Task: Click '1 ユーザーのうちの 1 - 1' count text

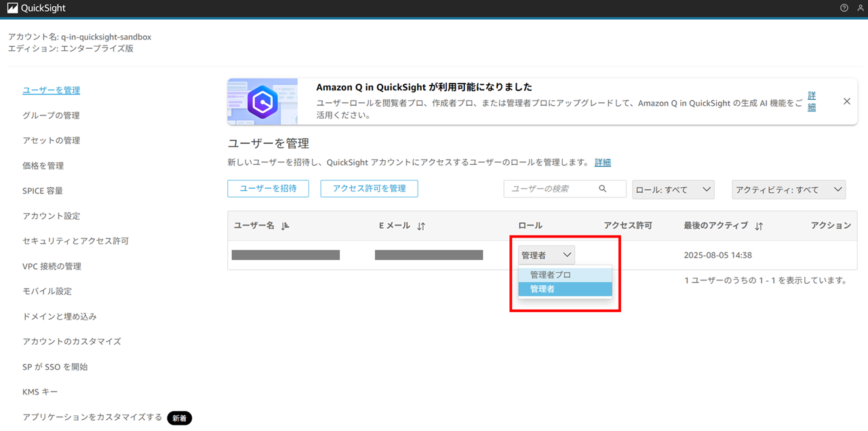Action: (x=765, y=280)
